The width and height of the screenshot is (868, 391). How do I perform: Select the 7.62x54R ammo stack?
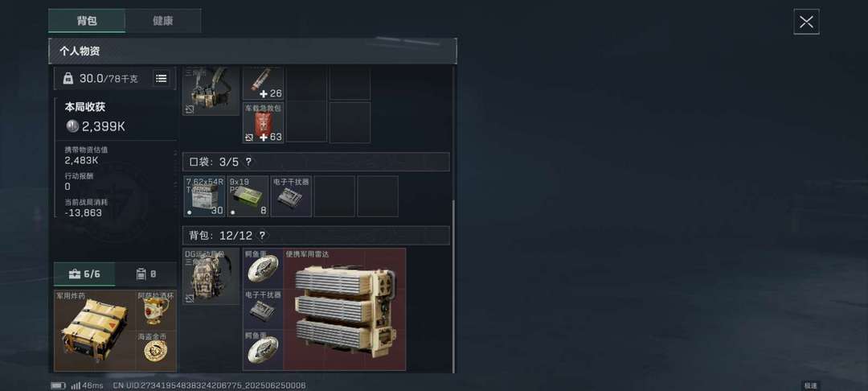[204, 196]
